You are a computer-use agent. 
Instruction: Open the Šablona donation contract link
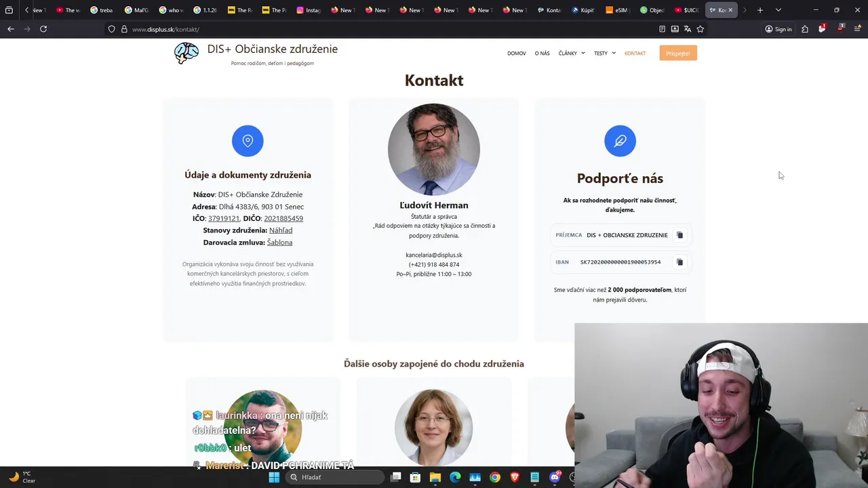[279, 243]
